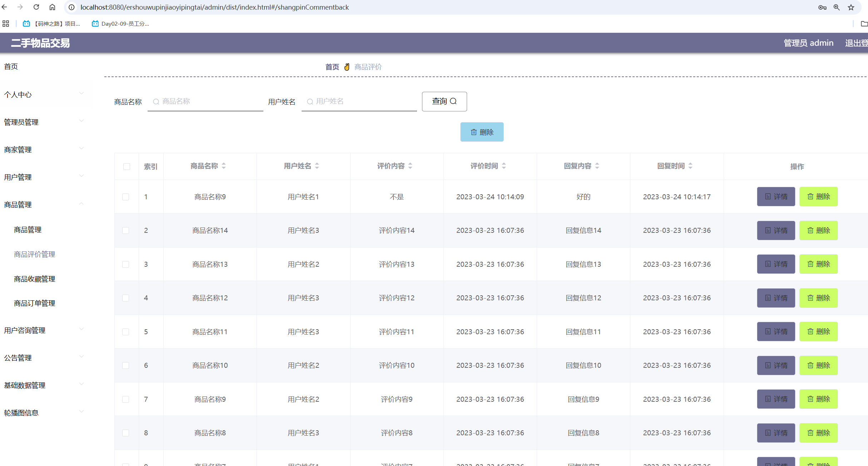Open 详情 for index 1 row

click(776, 197)
